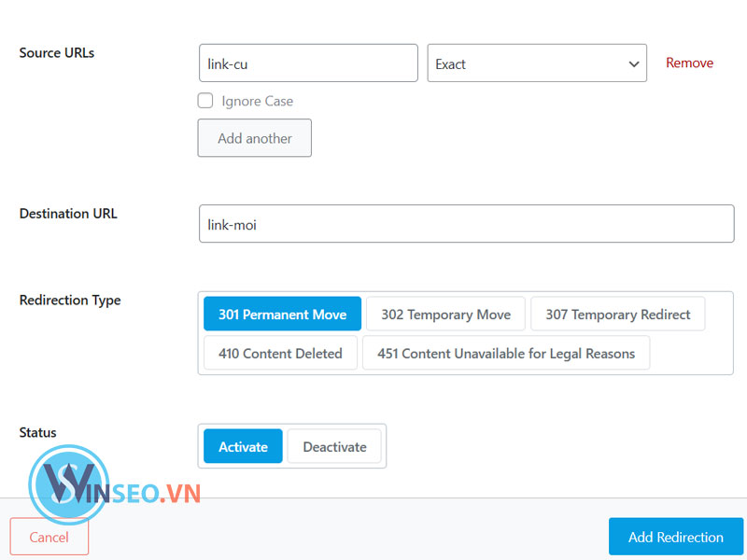Image resolution: width=747 pixels, height=560 pixels.
Task: Select a different match type from dropdown
Action: pyautogui.click(x=537, y=63)
